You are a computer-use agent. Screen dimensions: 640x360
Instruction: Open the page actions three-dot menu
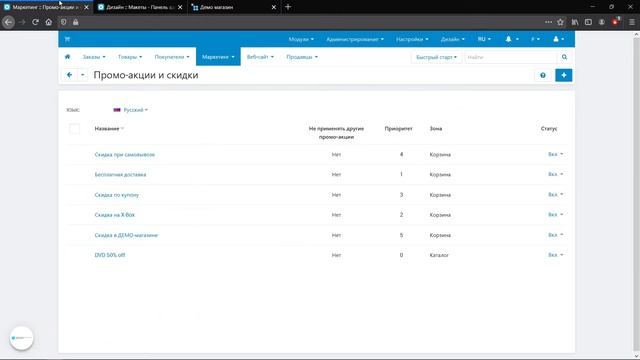548,22
